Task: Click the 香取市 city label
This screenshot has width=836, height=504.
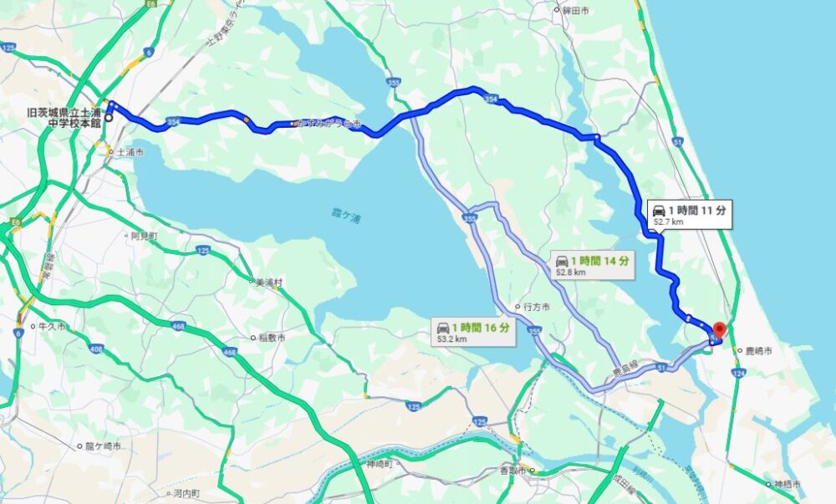Action: 513,471
